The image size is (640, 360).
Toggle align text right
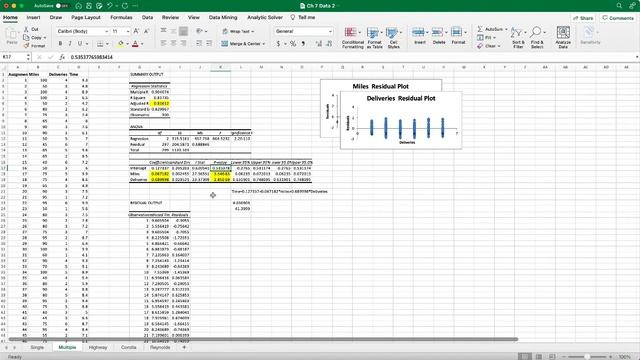click(x=184, y=43)
